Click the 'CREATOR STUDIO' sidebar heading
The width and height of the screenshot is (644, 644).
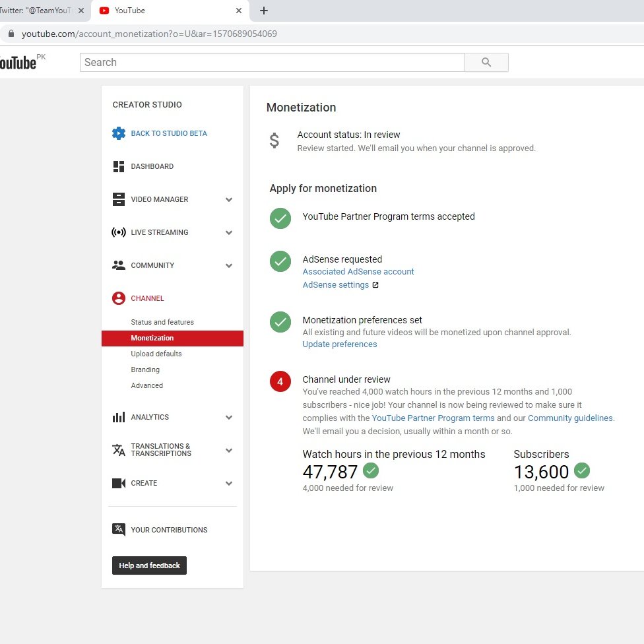tap(147, 105)
